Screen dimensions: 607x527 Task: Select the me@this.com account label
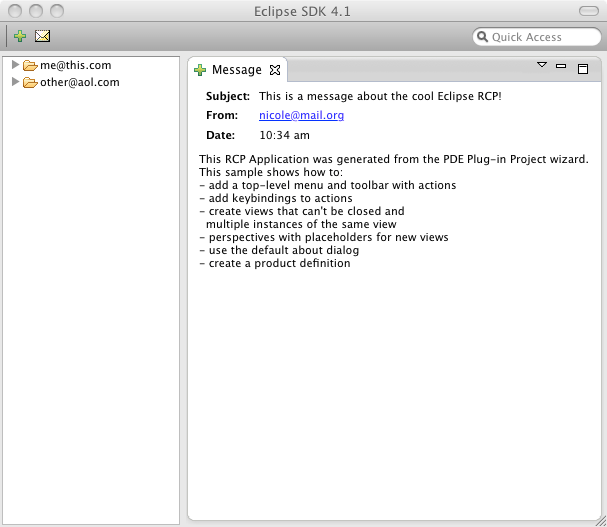click(x=76, y=65)
